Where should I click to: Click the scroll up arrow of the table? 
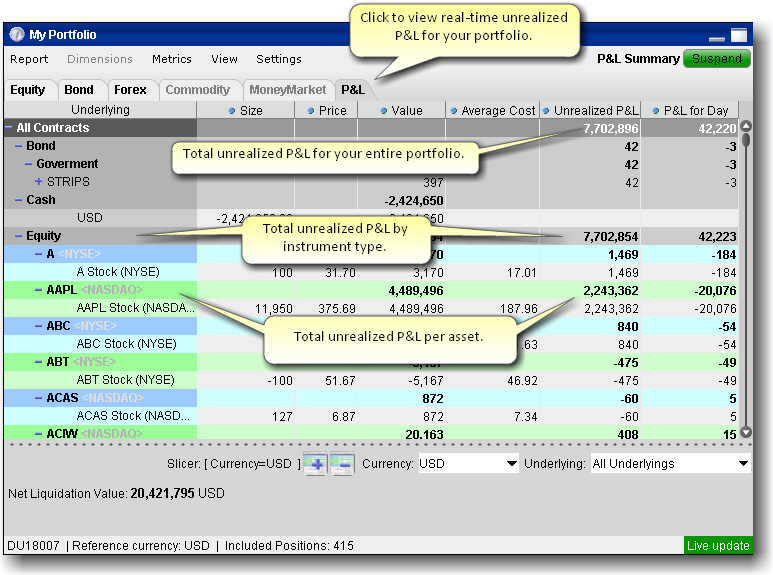tap(745, 128)
